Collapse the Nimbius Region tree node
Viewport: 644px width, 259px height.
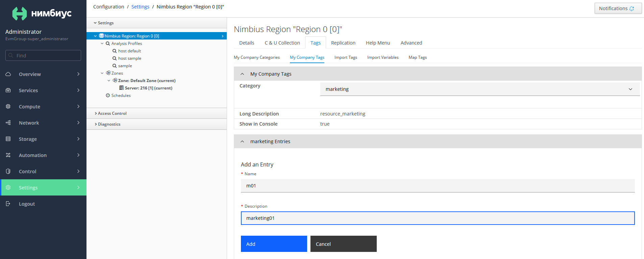(x=95, y=36)
